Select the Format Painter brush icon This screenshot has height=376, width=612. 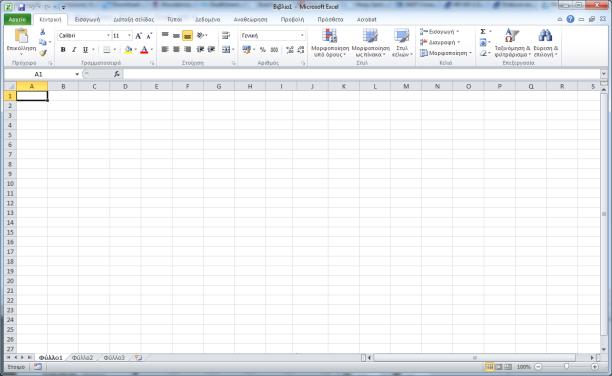tap(43, 53)
